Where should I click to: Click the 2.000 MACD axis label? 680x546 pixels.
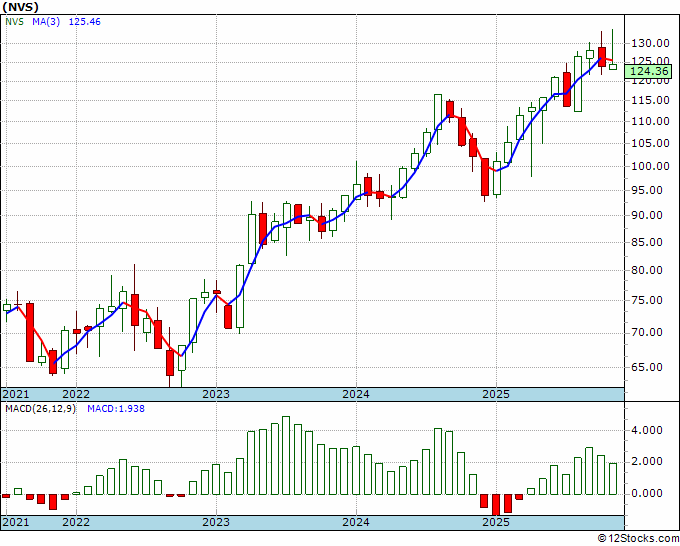647,461
